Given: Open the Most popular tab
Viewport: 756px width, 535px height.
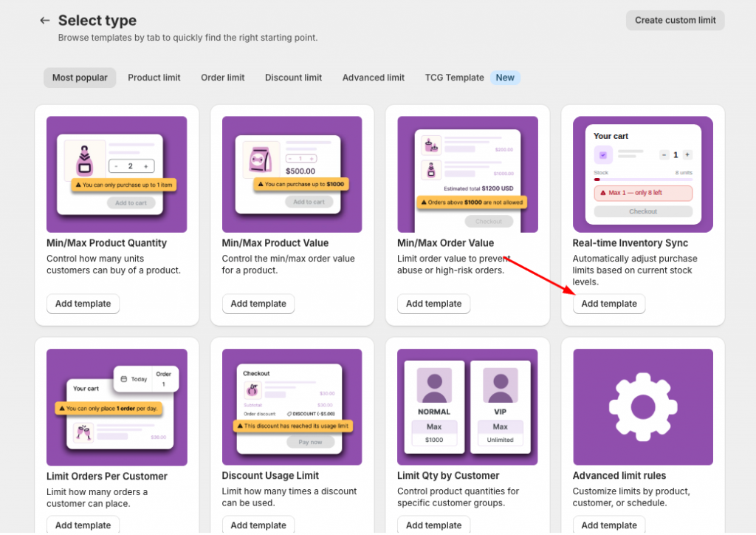Looking at the screenshot, I should pyautogui.click(x=80, y=78).
